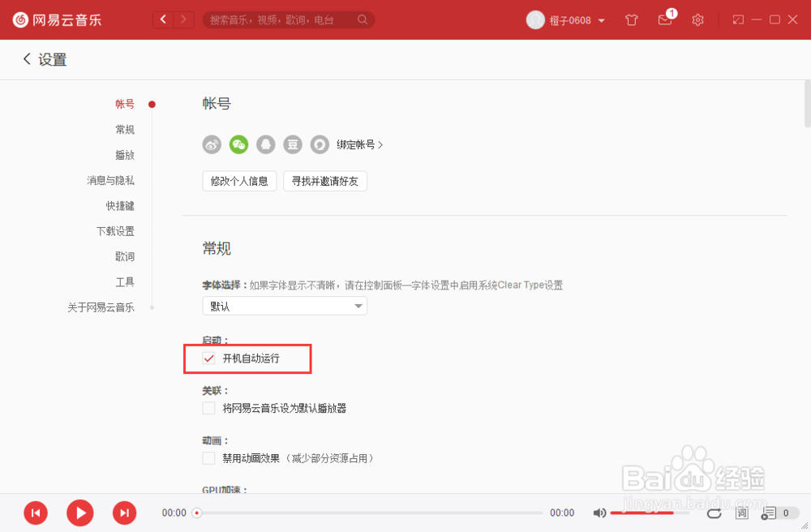Open the skin (T-shirt) icon
Viewport: 811px width, 532px height.
(632, 20)
